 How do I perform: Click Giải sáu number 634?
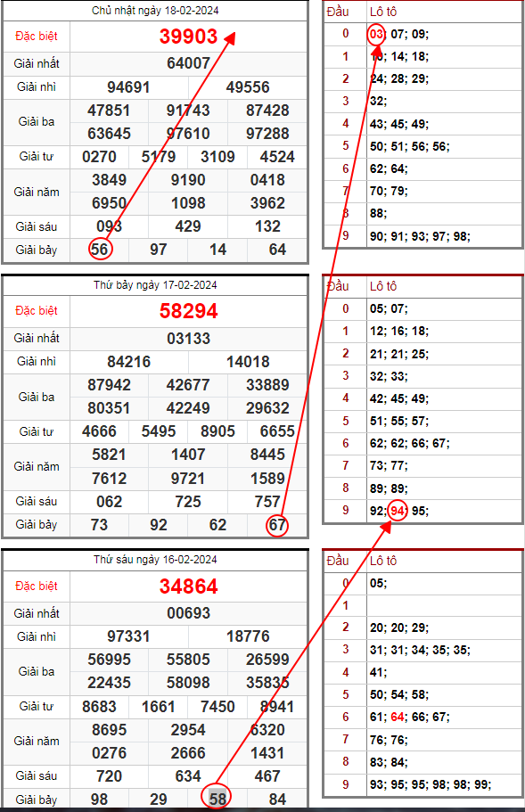point(188,775)
